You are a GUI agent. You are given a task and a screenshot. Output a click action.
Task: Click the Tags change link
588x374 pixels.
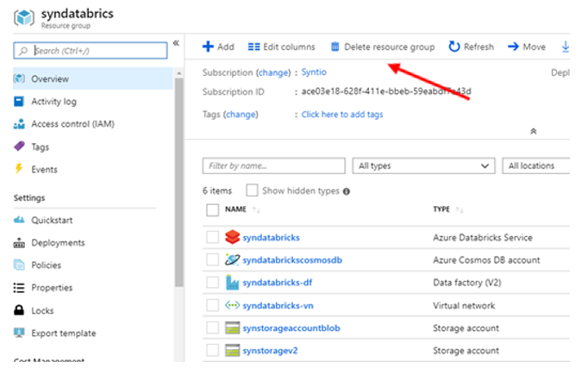[241, 115]
